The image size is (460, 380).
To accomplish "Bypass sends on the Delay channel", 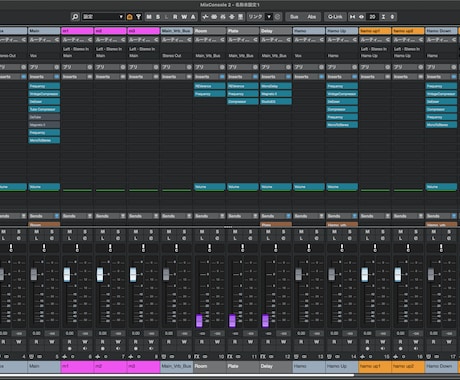I will 288,216.
